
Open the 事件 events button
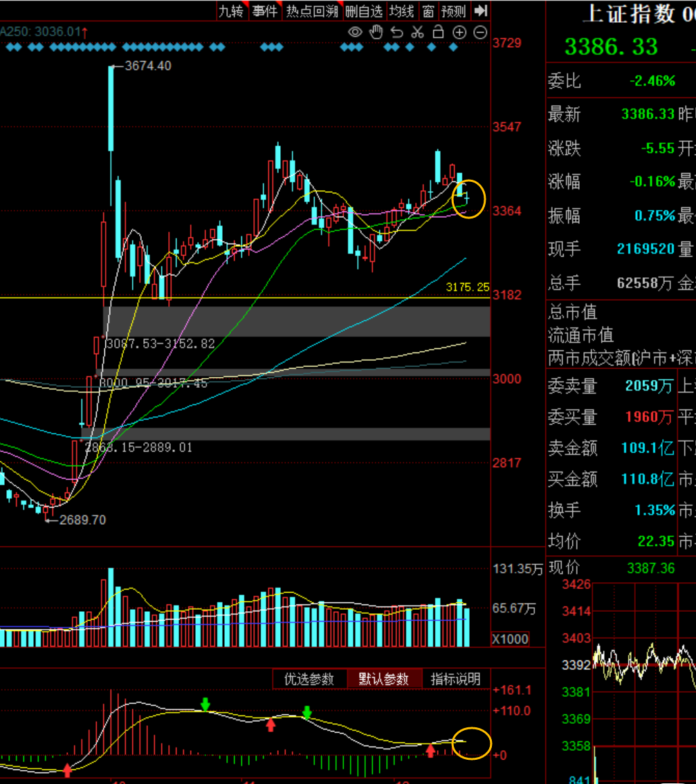point(265,11)
